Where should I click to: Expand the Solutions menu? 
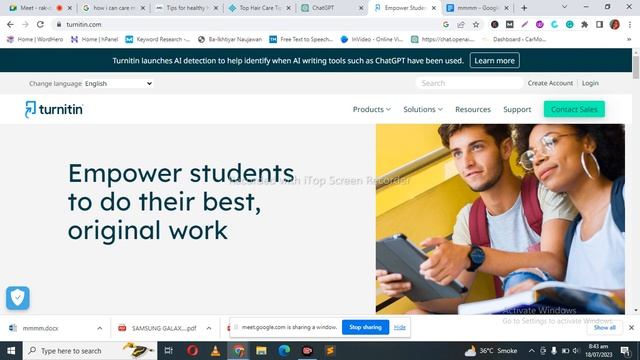point(423,109)
